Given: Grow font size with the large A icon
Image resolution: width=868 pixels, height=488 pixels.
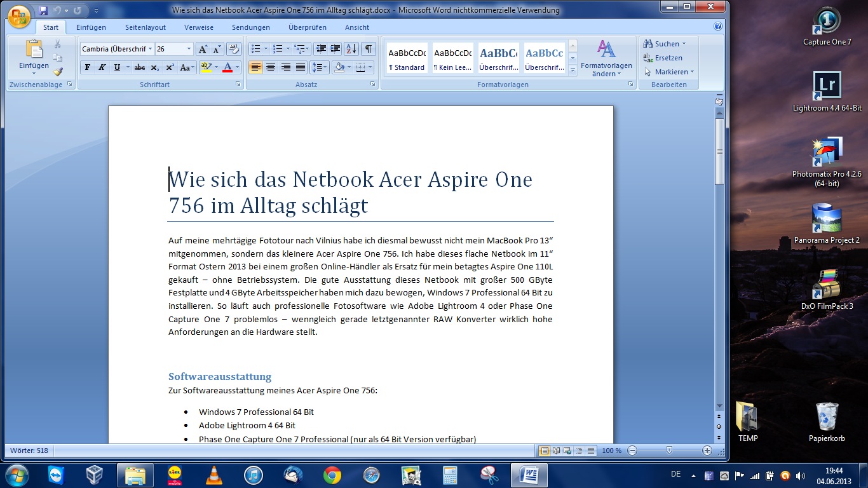Looking at the screenshot, I should [202, 49].
